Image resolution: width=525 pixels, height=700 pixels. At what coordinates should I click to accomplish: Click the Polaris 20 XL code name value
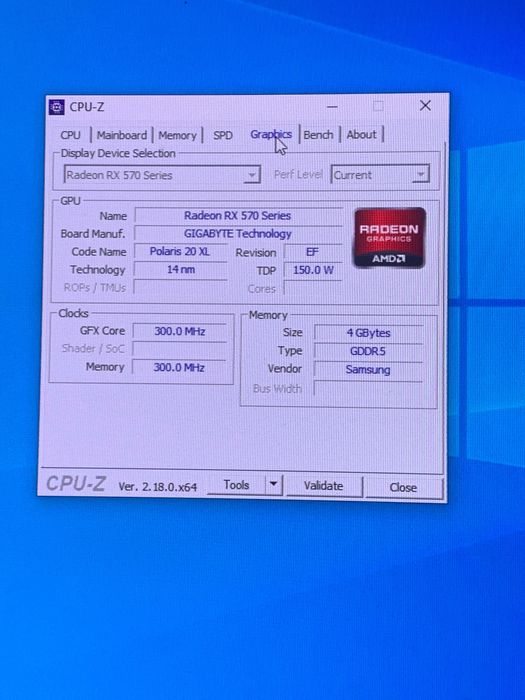click(x=180, y=251)
